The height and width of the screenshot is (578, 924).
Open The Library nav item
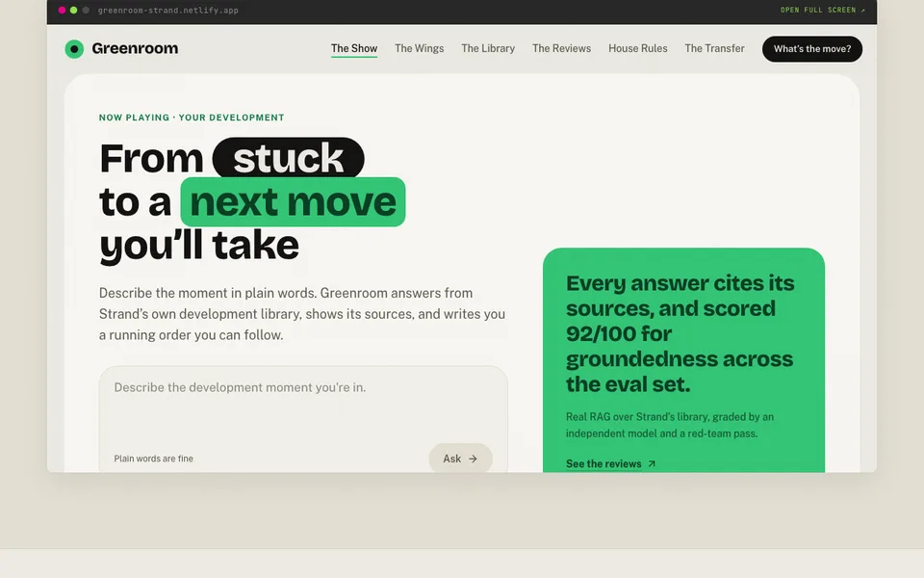[488, 48]
